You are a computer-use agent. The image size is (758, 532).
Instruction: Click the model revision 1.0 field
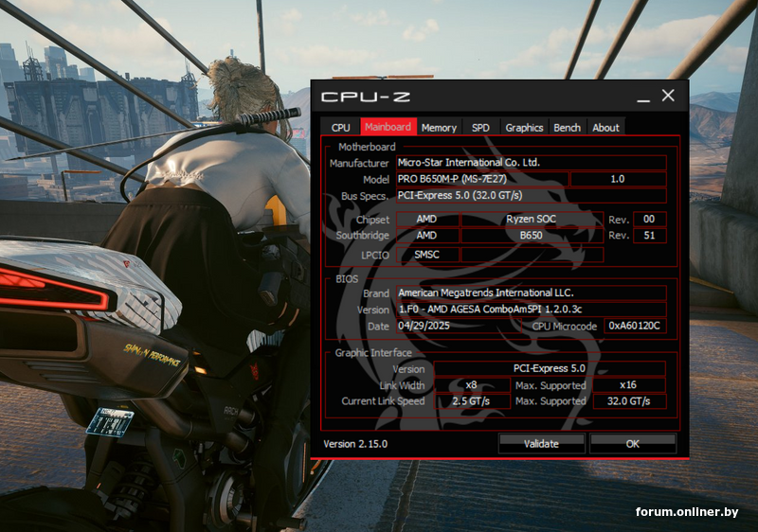pos(619,179)
